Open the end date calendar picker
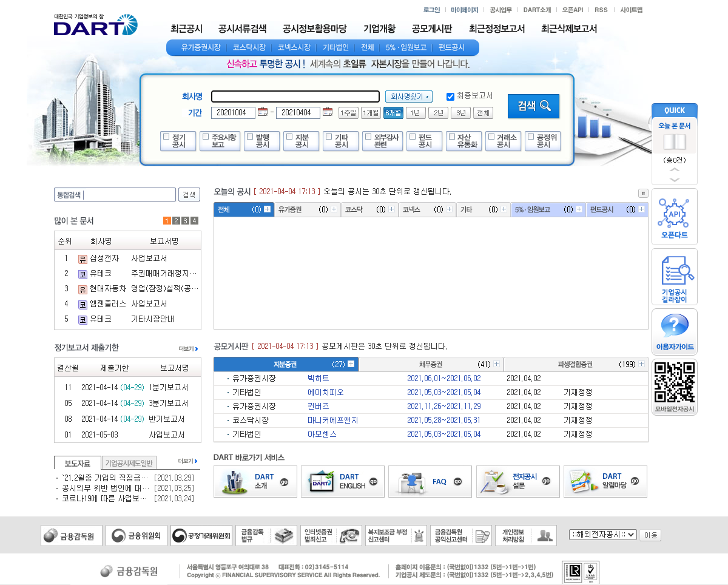The height and width of the screenshot is (585, 728). coord(328,112)
